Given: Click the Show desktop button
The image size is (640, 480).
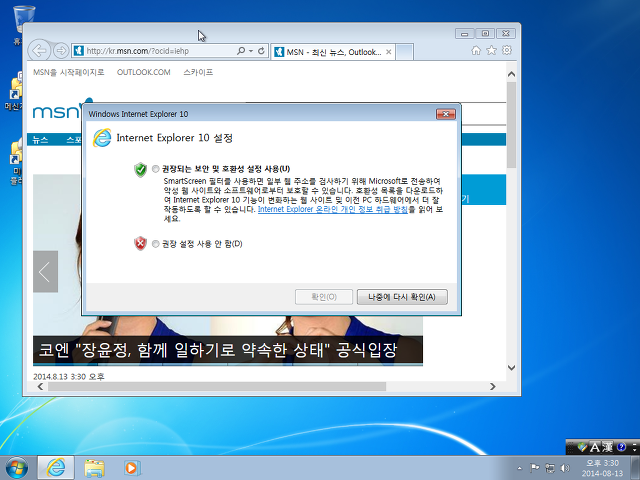Looking at the screenshot, I should [635, 468].
